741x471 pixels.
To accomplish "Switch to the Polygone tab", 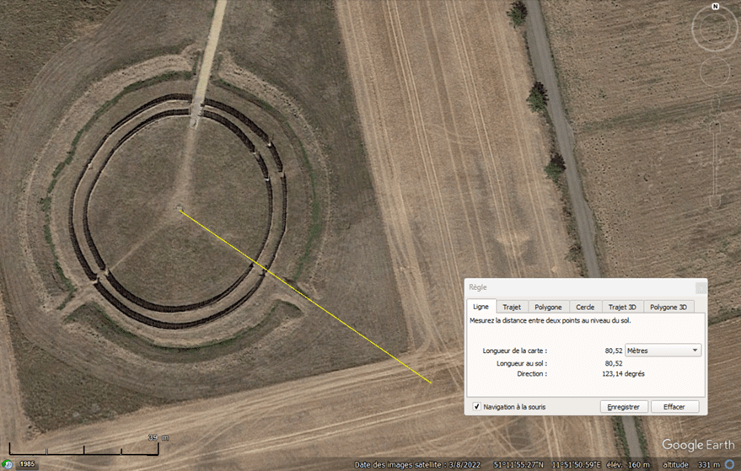I will point(547,307).
